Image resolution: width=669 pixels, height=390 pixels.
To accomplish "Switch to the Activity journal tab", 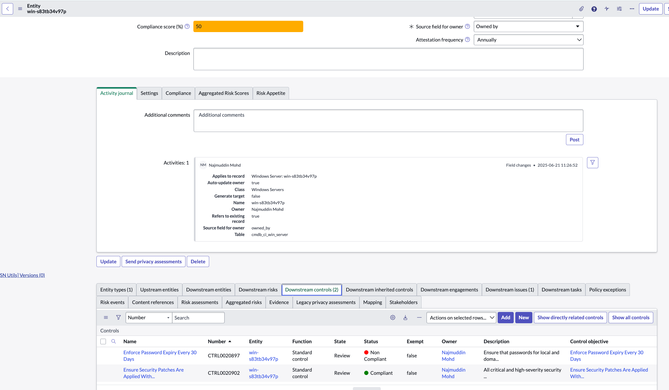I will (x=116, y=93).
